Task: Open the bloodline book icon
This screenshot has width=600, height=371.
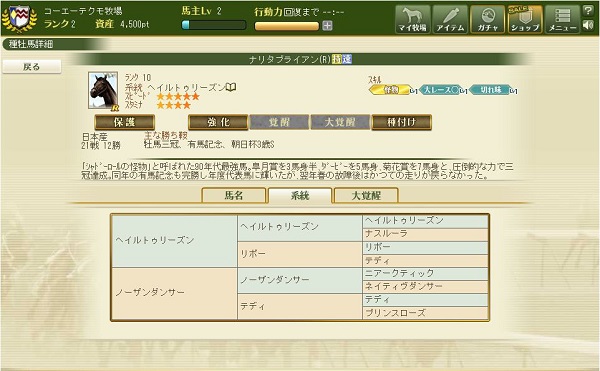Action: coord(231,87)
